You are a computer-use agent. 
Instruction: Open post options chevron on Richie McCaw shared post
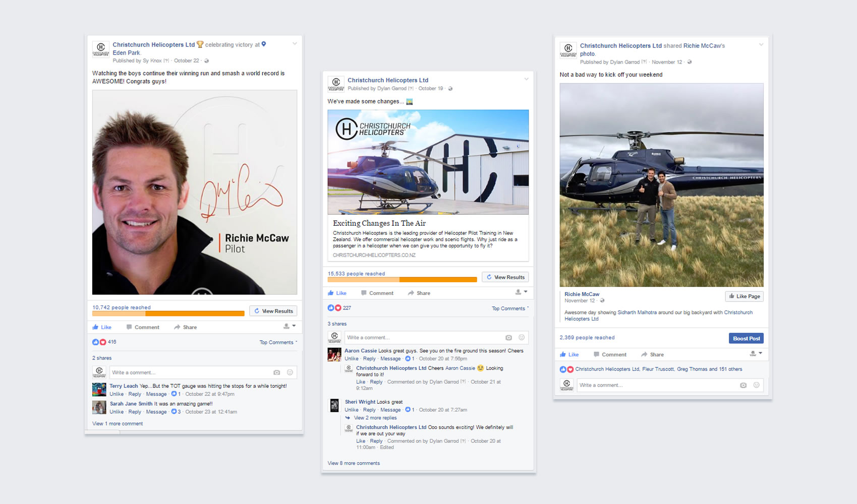click(x=761, y=45)
